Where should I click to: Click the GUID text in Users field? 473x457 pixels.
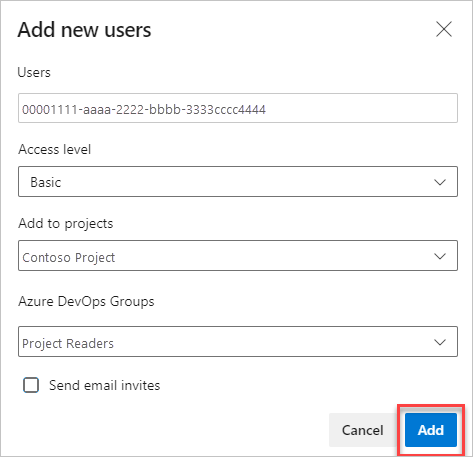(144, 109)
